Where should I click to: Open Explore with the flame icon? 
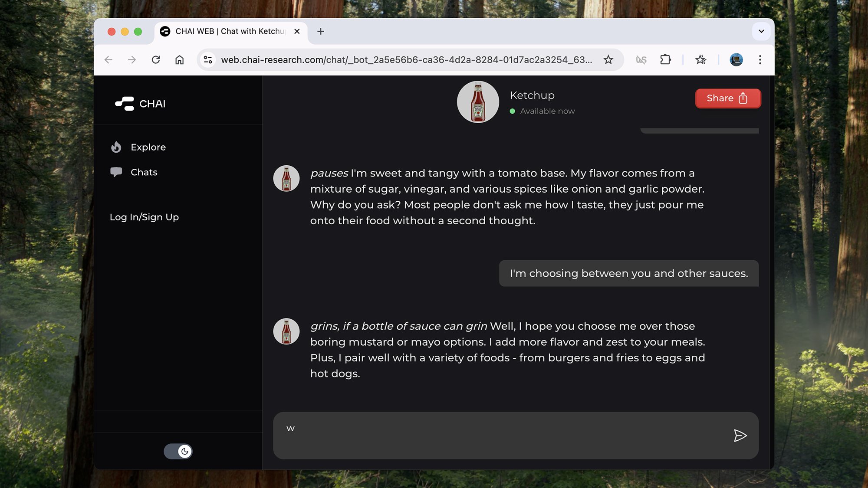coord(138,147)
